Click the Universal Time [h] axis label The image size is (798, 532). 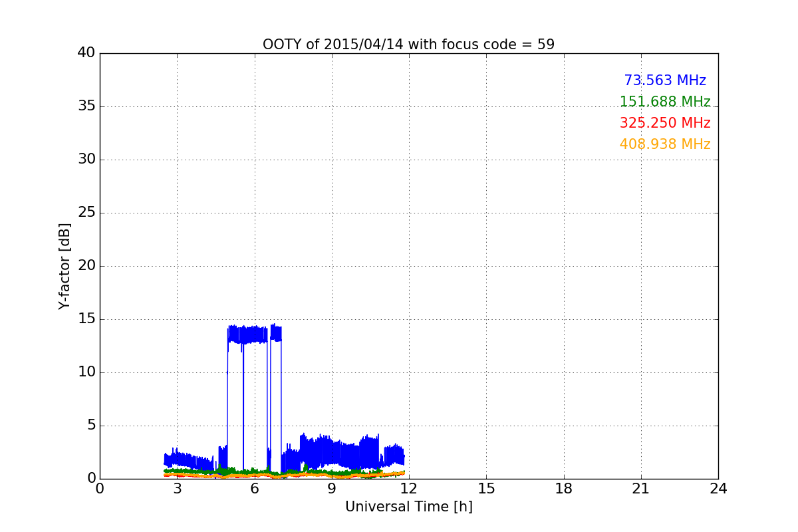click(408, 507)
